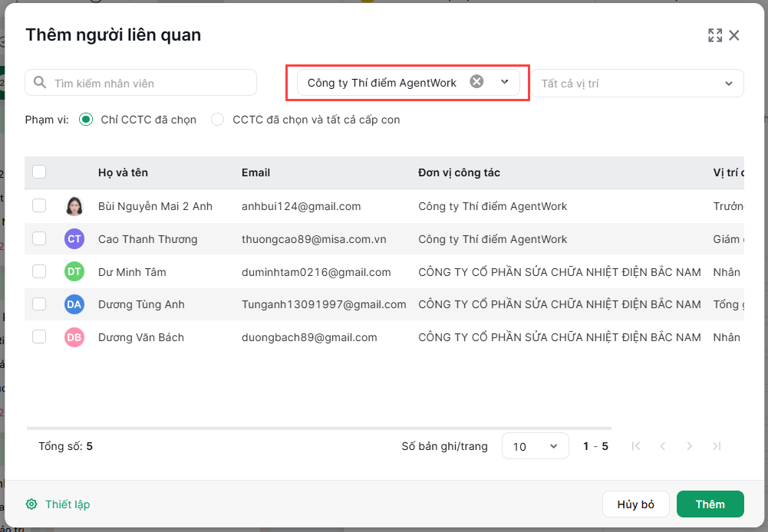
Task: Open the Tất cả vị trí dropdown
Action: [x=638, y=84]
